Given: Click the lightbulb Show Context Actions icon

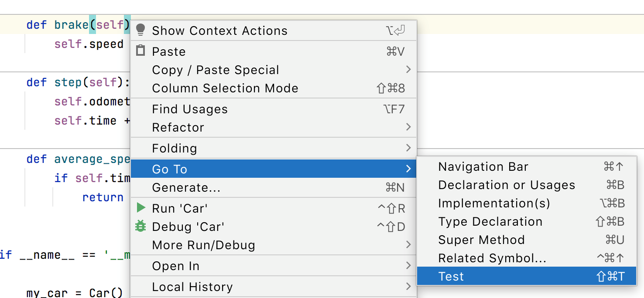Looking at the screenshot, I should coord(140,30).
